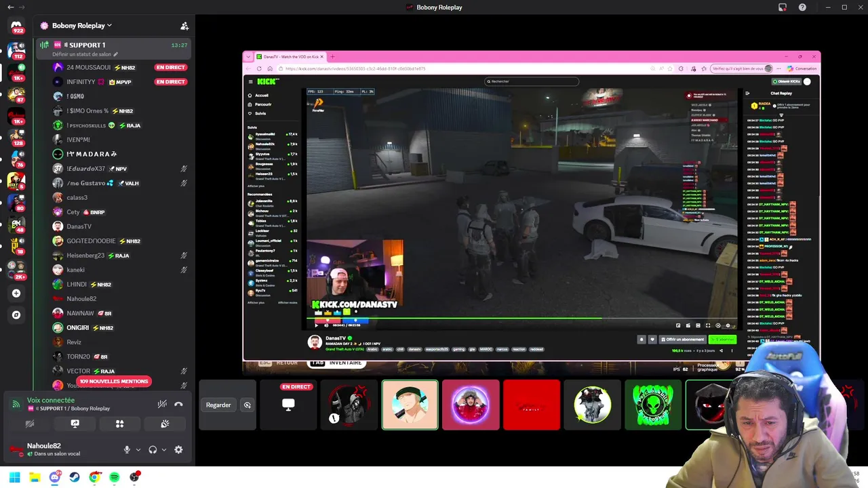Select the green-hat anime avatar participant tile
868x488 pixels.
(410, 405)
